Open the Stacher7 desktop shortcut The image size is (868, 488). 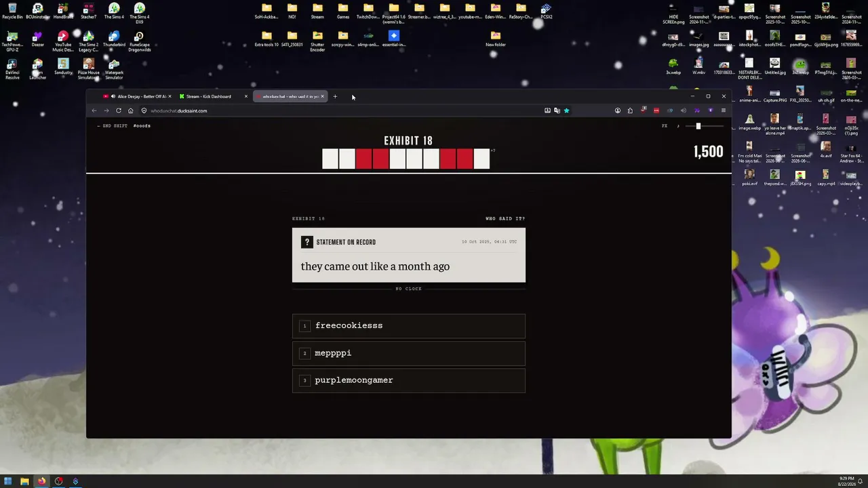[x=89, y=11]
